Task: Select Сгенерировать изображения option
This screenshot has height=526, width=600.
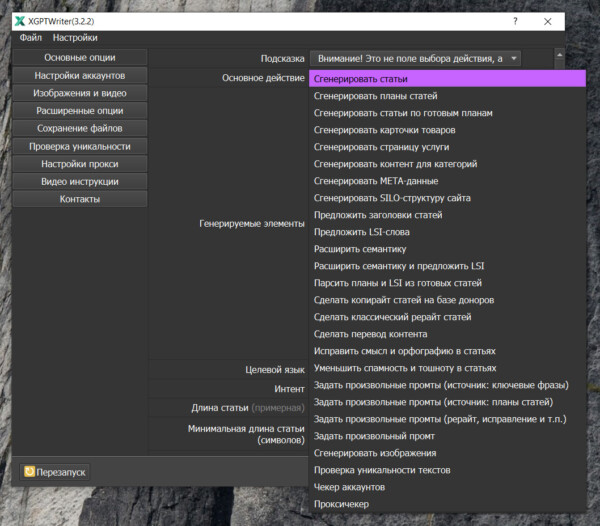Action: coord(447,453)
